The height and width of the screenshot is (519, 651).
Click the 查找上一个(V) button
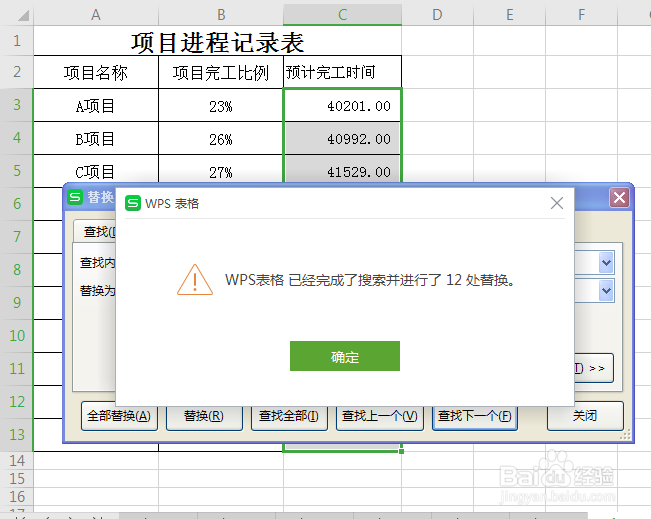pyautogui.click(x=379, y=416)
